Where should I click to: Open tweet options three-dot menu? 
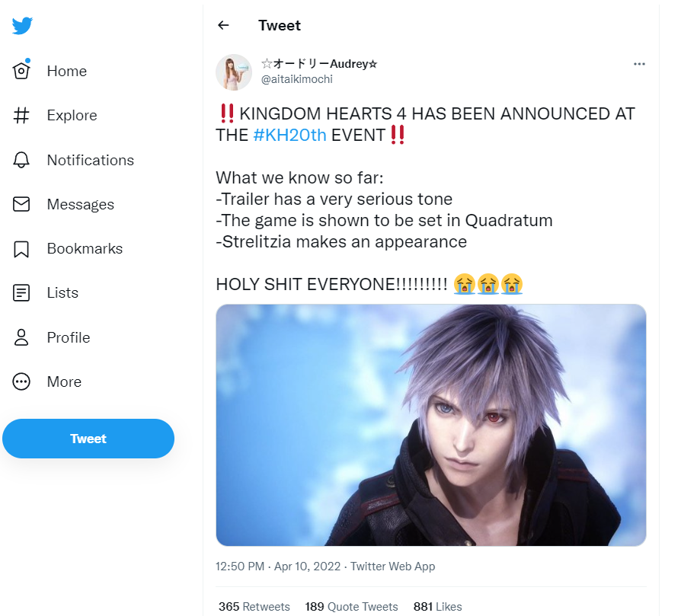[x=639, y=64]
